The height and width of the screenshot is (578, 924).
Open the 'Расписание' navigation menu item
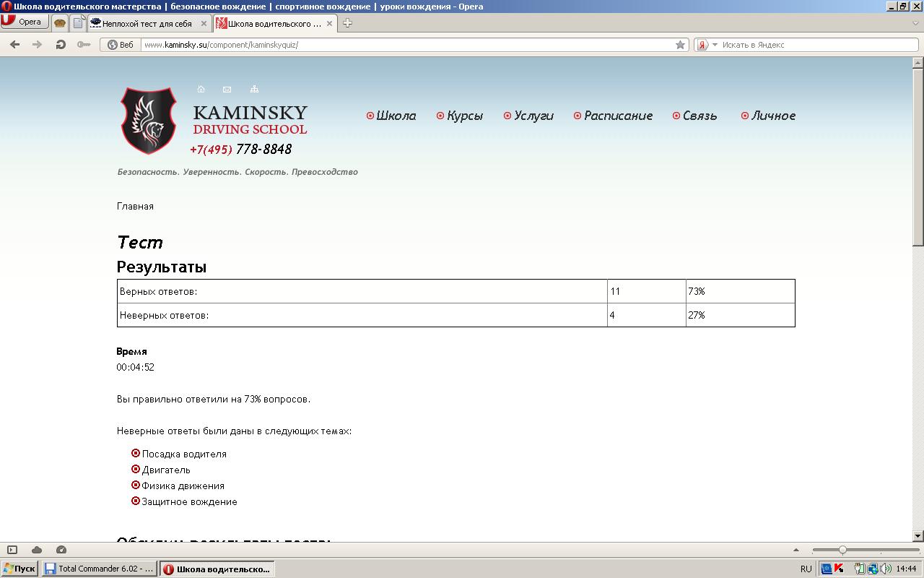(x=618, y=116)
